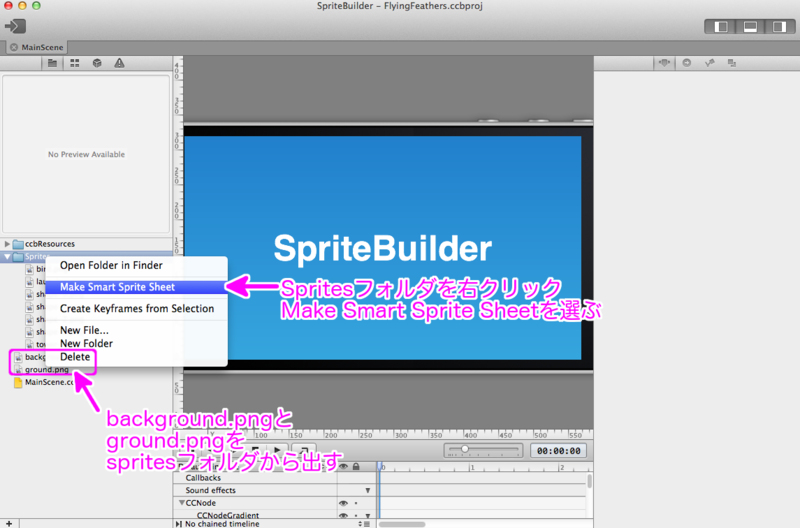Adjust the timeline zoom slider knob
The height and width of the screenshot is (528, 800).
(464, 449)
